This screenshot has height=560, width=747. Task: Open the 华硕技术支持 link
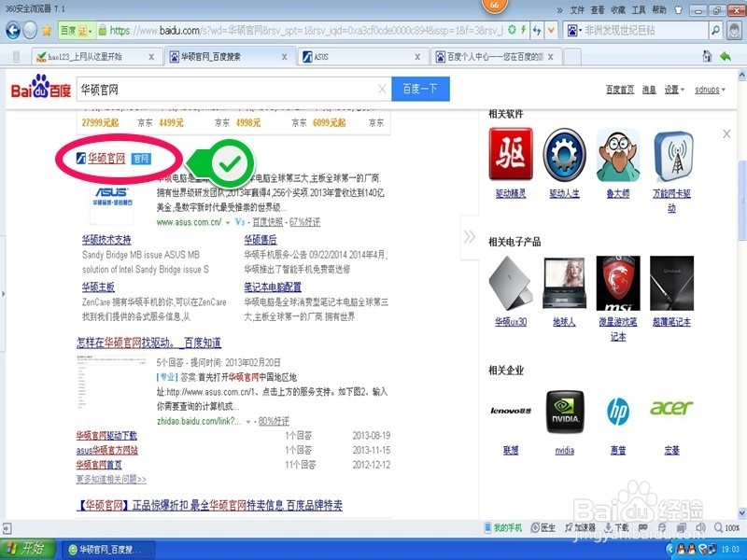[106, 240]
